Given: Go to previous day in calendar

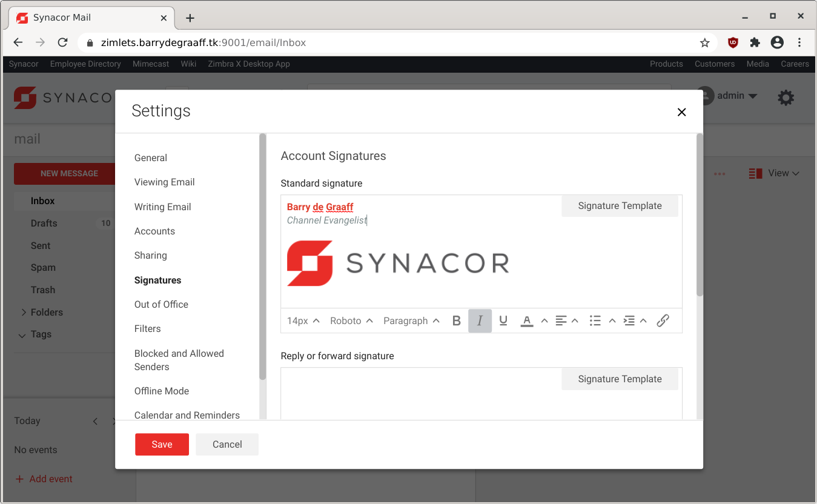Looking at the screenshot, I should tap(95, 421).
